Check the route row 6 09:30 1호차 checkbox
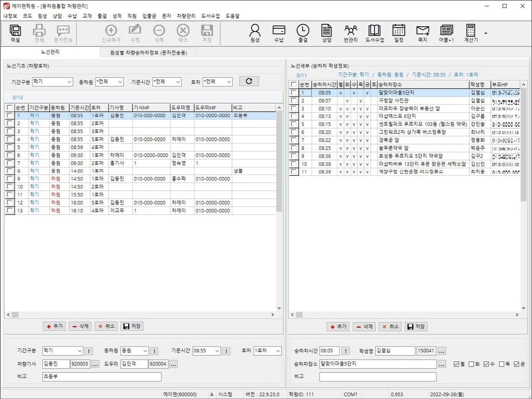 coord(9,155)
